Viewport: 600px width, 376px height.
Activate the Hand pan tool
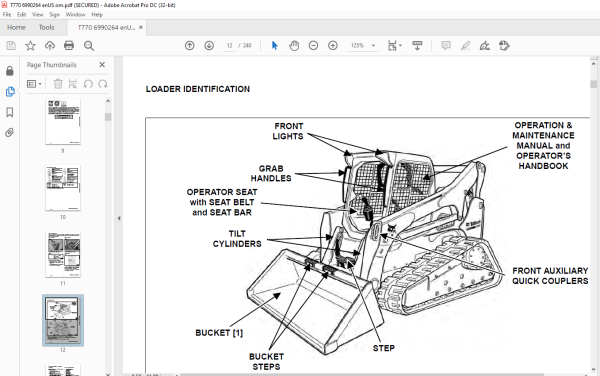pos(294,46)
